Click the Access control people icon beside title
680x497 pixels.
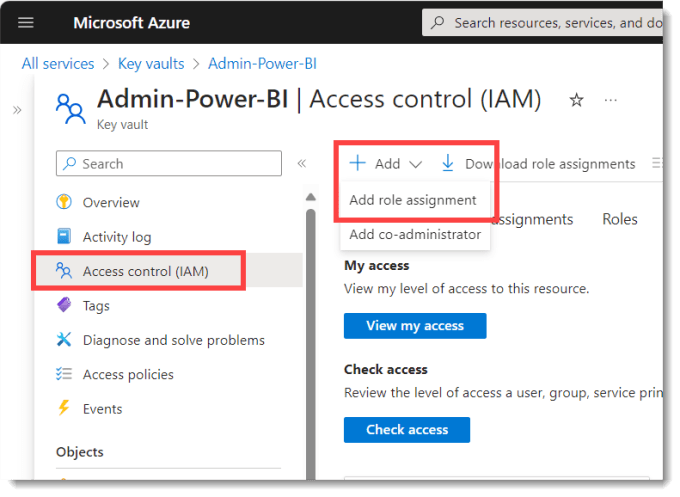coord(70,109)
